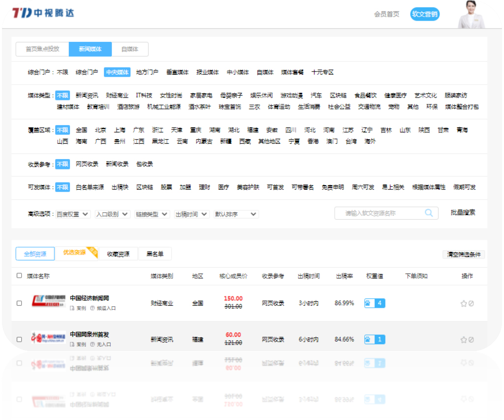Open the 出稿时间 dropdown
504x420 pixels.
[191, 214]
